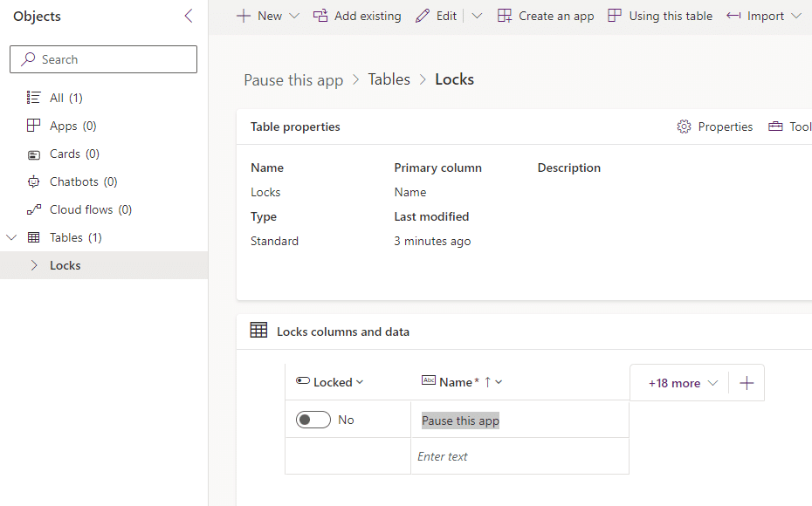The width and height of the screenshot is (812, 506).
Task: Select Locks in the tree
Action: point(65,265)
